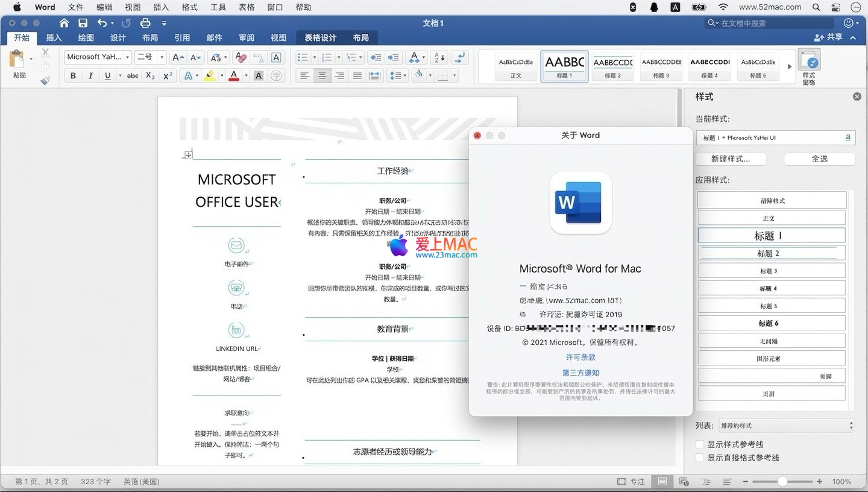
Task: Click the zoom slider handle in status bar
Action: (782, 482)
